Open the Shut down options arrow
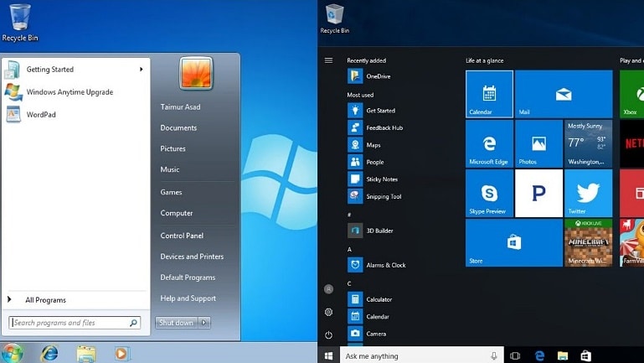The height and width of the screenshot is (363, 644). (x=204, y=323)
